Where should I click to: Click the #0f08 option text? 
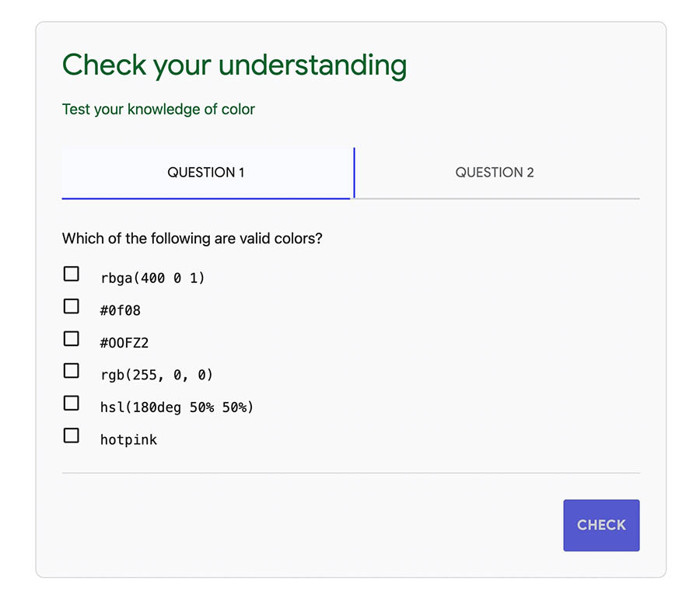point(121,310)
